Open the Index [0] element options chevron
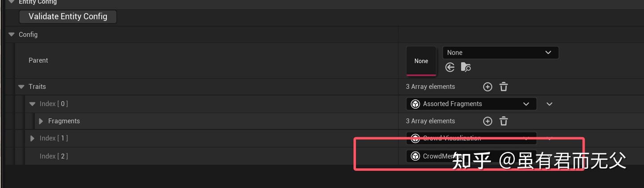Image resolution: width=644 pixels, height=188 pixels. click(550, 104)
